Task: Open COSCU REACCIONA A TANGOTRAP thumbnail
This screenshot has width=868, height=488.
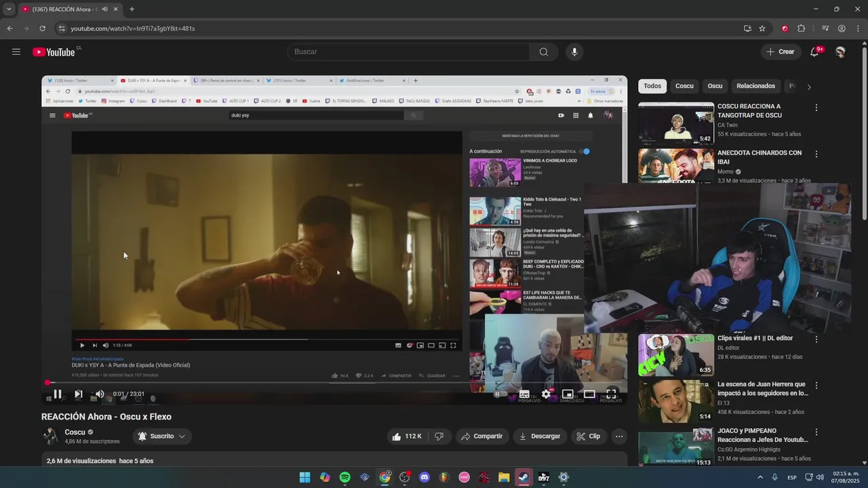Action: click(x=676, y=123)
